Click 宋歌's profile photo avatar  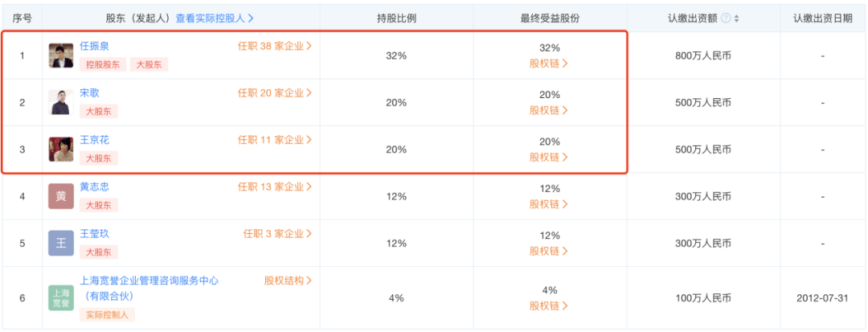click(61, 102)
